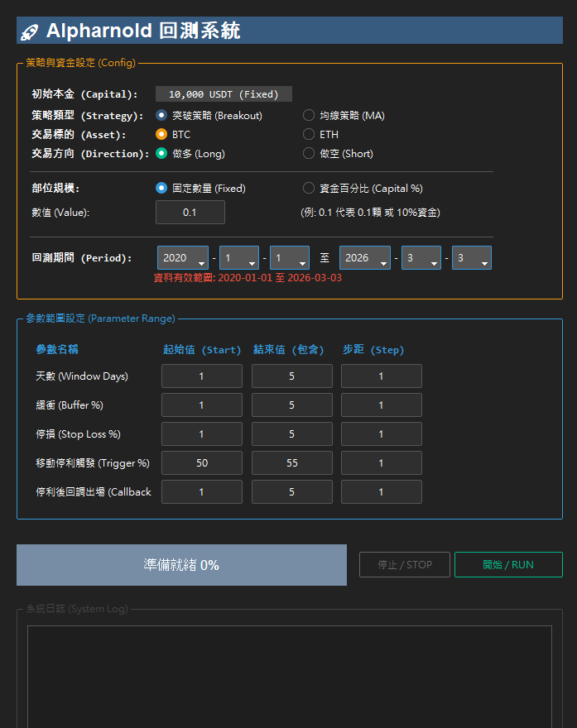The width and height of the screenshot is (577, 728).
Task: Expand the end day dropdown
Action: coord(471,258)
